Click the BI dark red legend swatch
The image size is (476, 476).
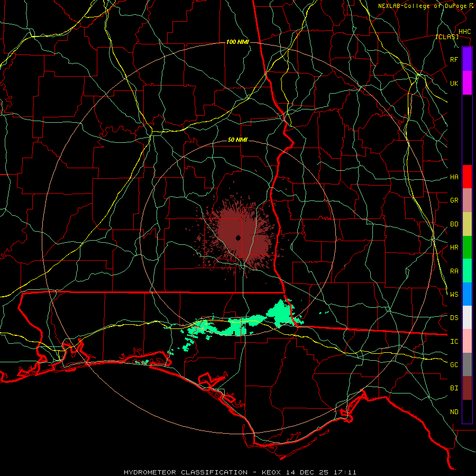(x=467, y=388)
